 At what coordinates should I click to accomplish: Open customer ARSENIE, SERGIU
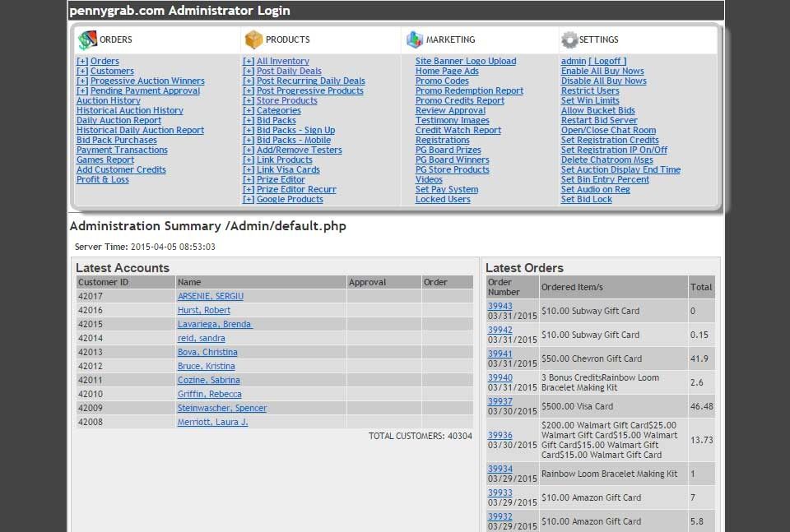211,297
